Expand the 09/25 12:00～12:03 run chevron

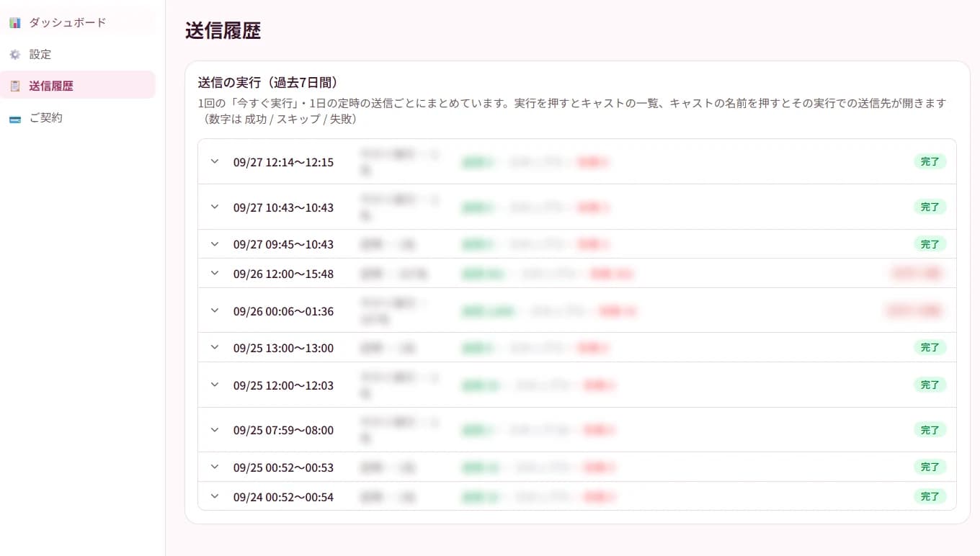point(214,385)
